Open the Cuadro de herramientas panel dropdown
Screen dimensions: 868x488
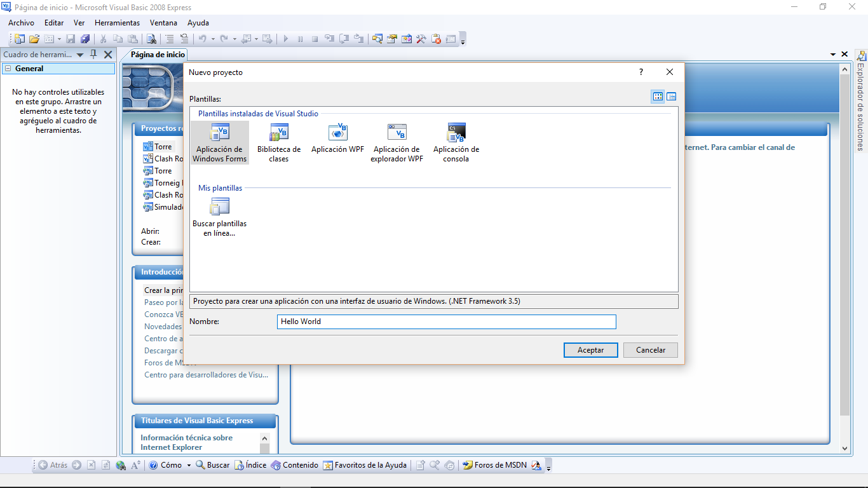point(80,55)
